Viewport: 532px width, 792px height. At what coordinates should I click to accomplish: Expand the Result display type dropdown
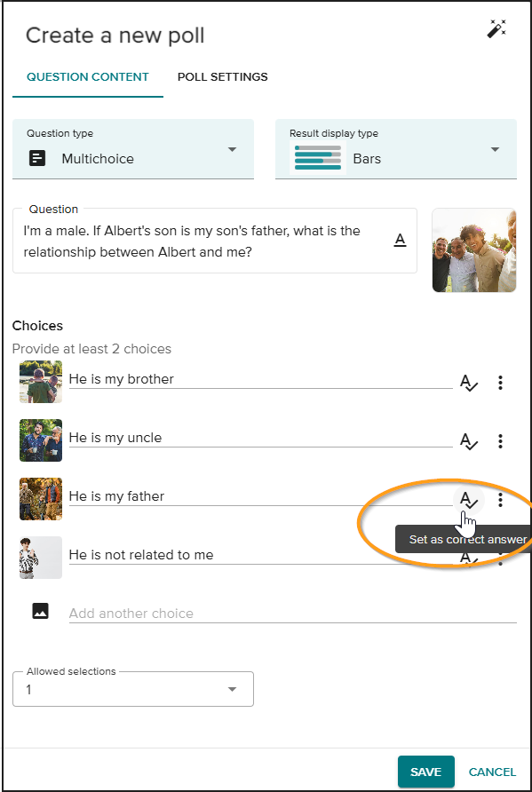tap(395, 149)
